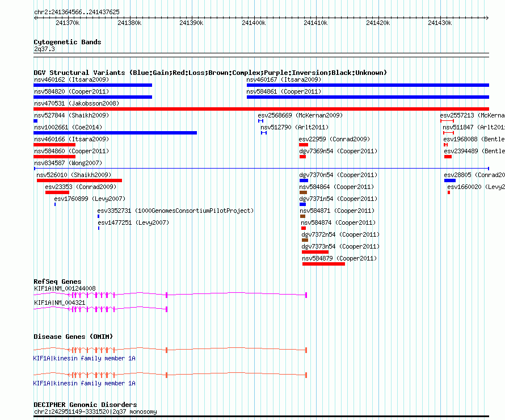Screen dimensions: 505x420
Task: Click esv2557213 variant label at right edge
Action: coord(472,115)
